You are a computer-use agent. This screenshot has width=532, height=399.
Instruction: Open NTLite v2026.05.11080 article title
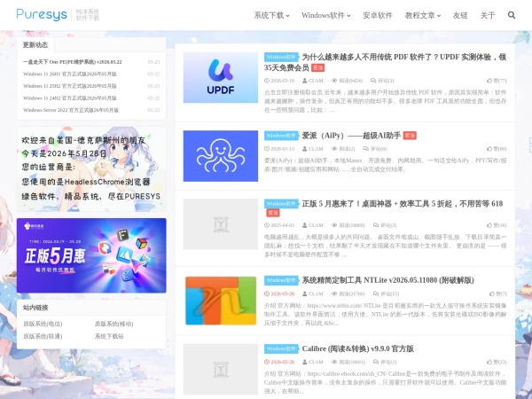point(387,280)
